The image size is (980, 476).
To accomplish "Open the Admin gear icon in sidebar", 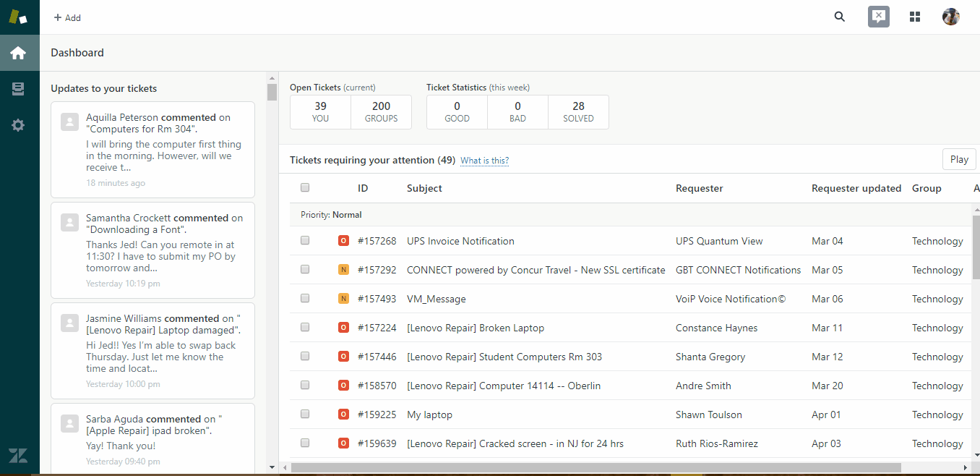I will (18, 125).
